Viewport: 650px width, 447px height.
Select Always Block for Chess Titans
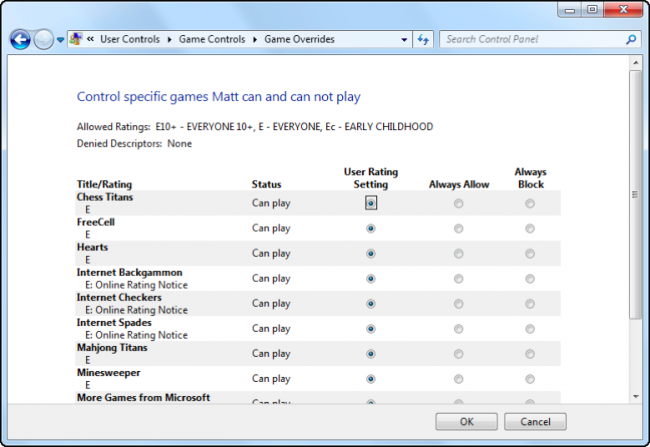click(x=530, y=203)
